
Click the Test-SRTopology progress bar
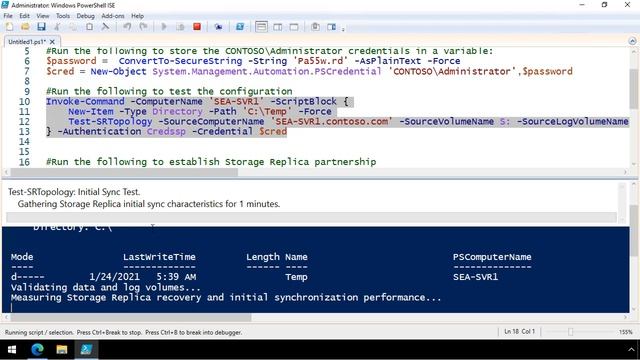pyautogui.click(x=311, y=217)
